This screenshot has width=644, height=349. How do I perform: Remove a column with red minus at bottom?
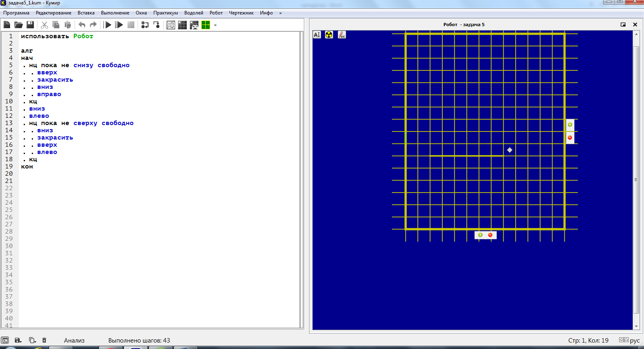[x=490, y=235]
